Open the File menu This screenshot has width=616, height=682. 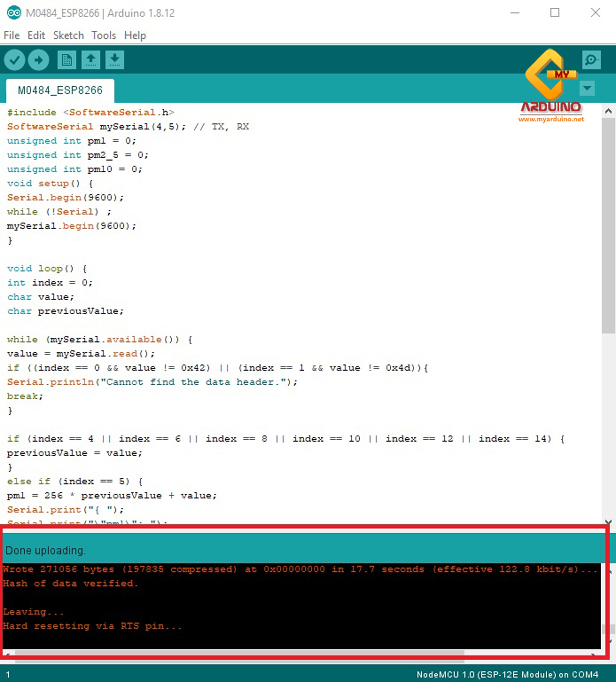[x=11, y=36]
